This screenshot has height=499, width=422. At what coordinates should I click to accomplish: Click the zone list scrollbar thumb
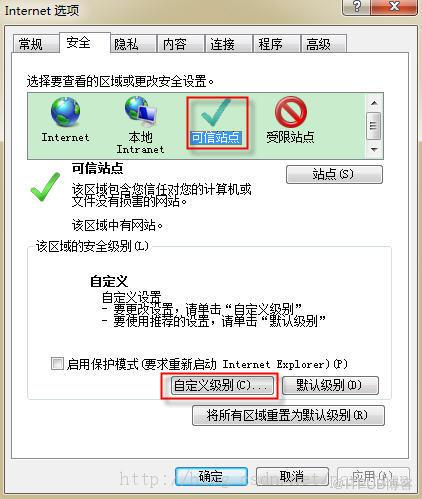[373, 126]
